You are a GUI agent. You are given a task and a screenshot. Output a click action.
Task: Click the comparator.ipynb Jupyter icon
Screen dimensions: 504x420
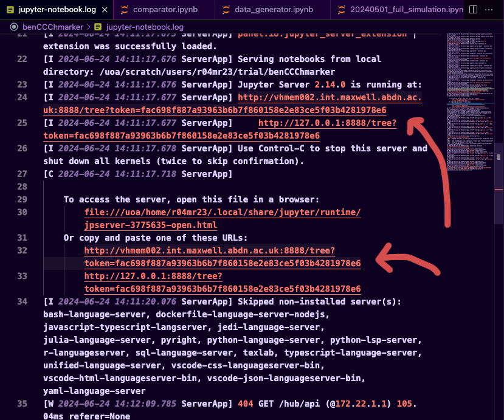[125, 10]
